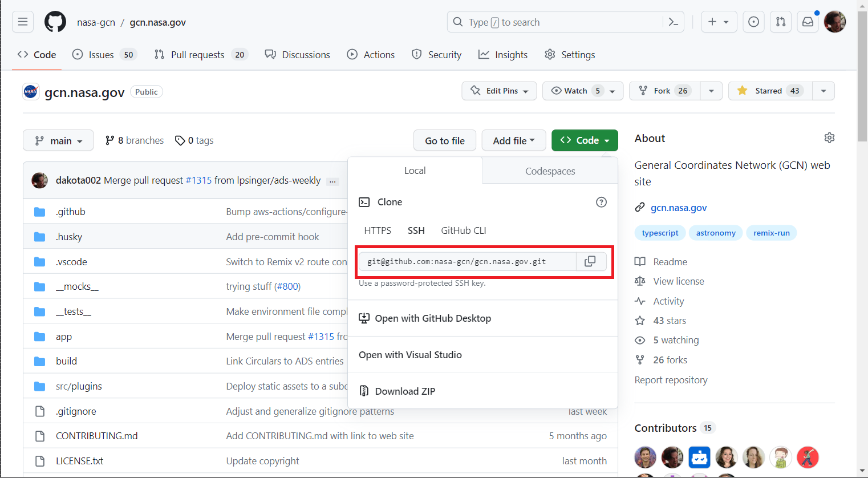Expand the Add file dropdown
The image size is (868, 478).
pyautogui.click(x=514, y=140)
